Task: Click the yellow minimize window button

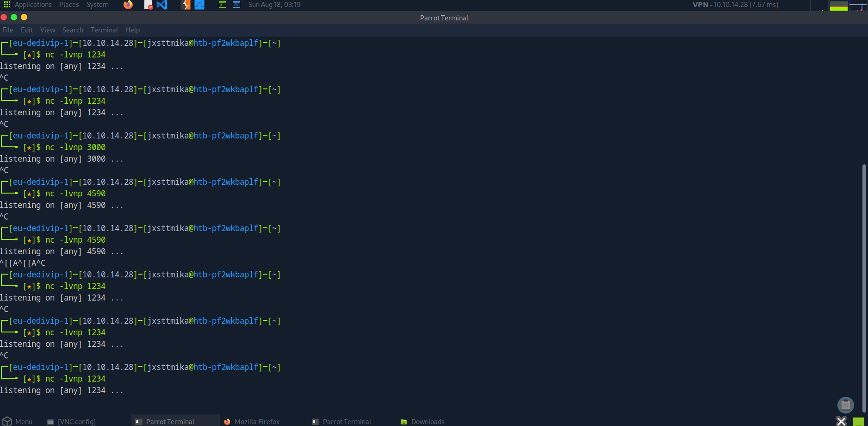Action: 24,17
